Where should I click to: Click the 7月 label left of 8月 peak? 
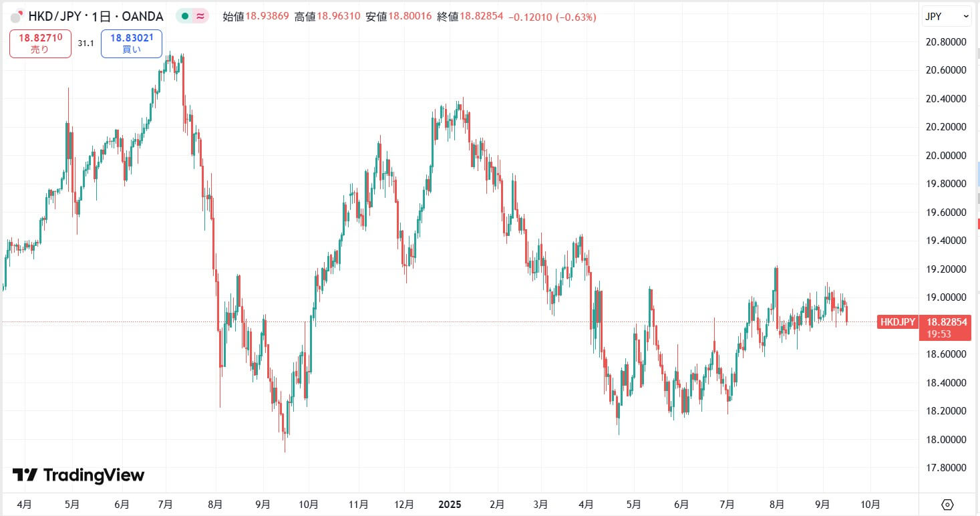tap(727, 504)
